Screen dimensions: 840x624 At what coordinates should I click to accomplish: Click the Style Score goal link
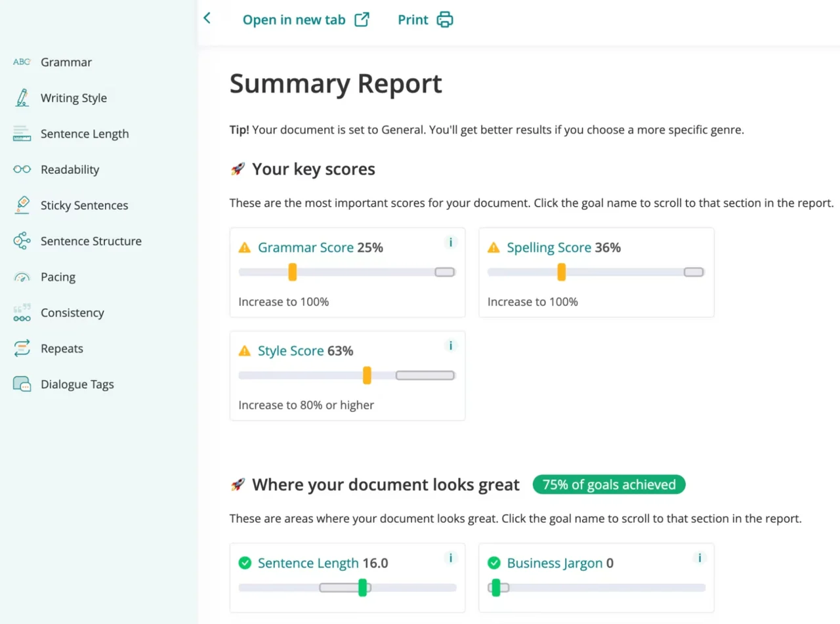[x=291, y=350]
